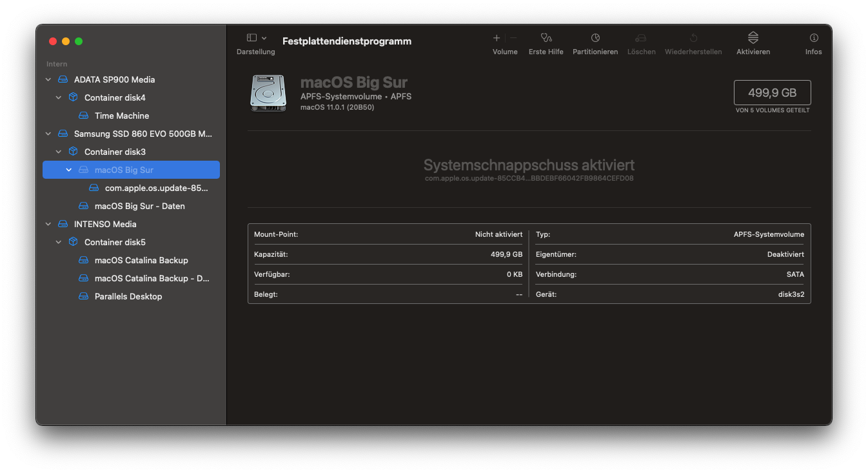This screenshot has height=473, width=868.
Task: Collapse the Container disk3 tree node
Action: 59,152
